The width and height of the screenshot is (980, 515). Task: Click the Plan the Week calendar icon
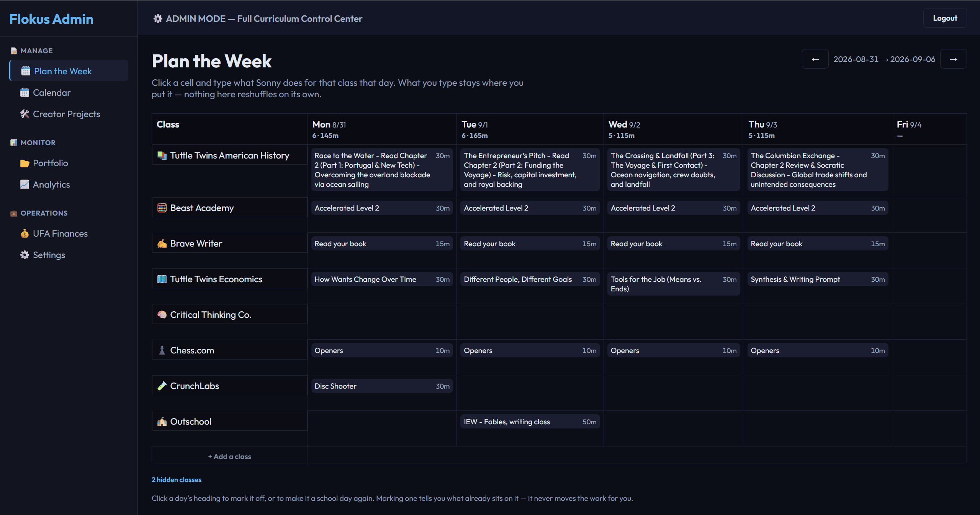click(26, 71)
